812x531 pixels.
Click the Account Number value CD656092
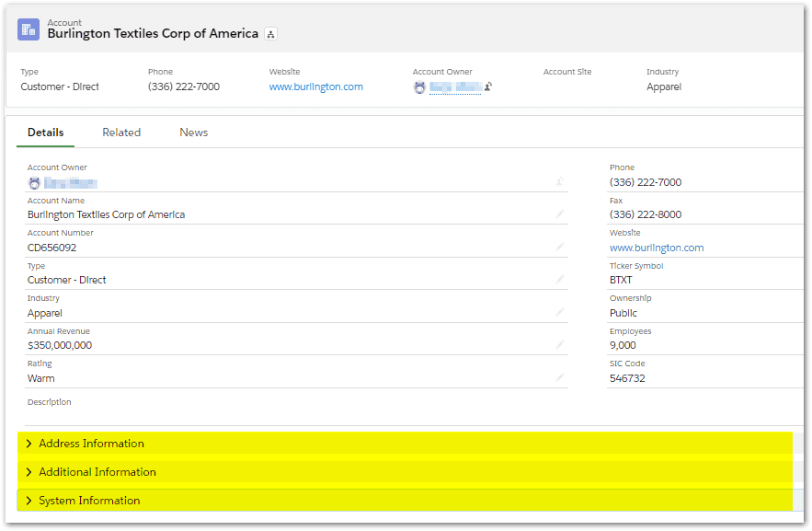51,248
